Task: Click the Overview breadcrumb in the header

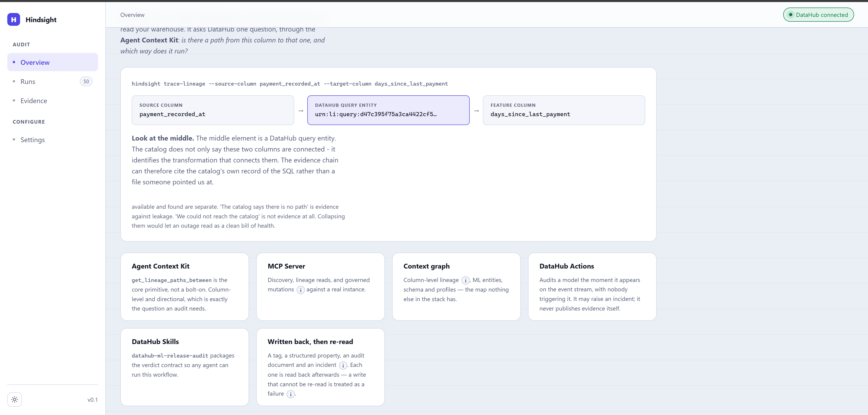Action: tap(132, 15)
